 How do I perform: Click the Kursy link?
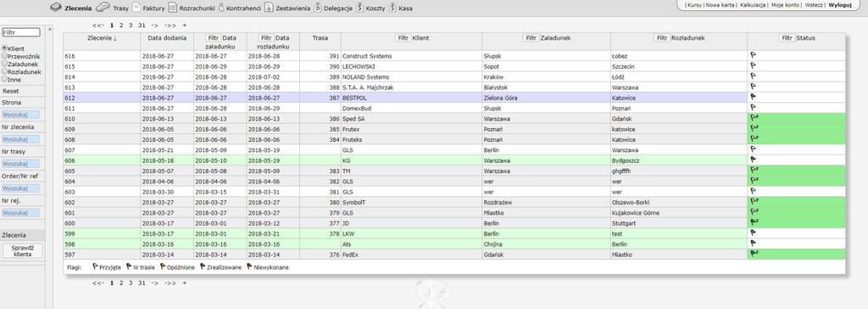[695, 5]
